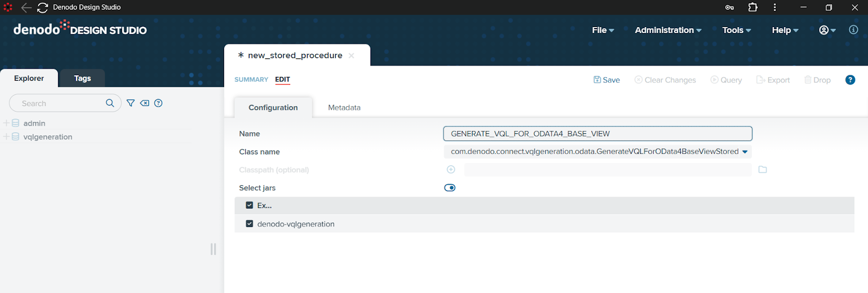868x293 pixels.
Task: Open the extensions puzzle icon
Action: pos(752,7)
